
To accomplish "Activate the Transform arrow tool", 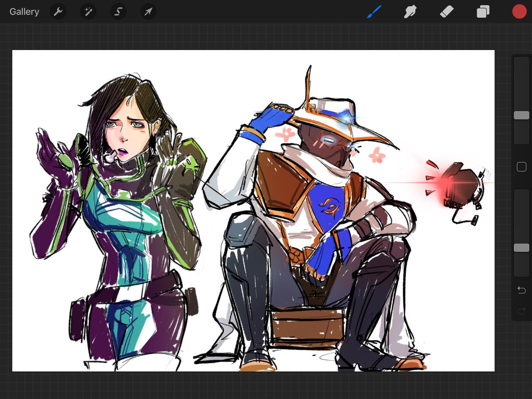I will pos(149,12).
